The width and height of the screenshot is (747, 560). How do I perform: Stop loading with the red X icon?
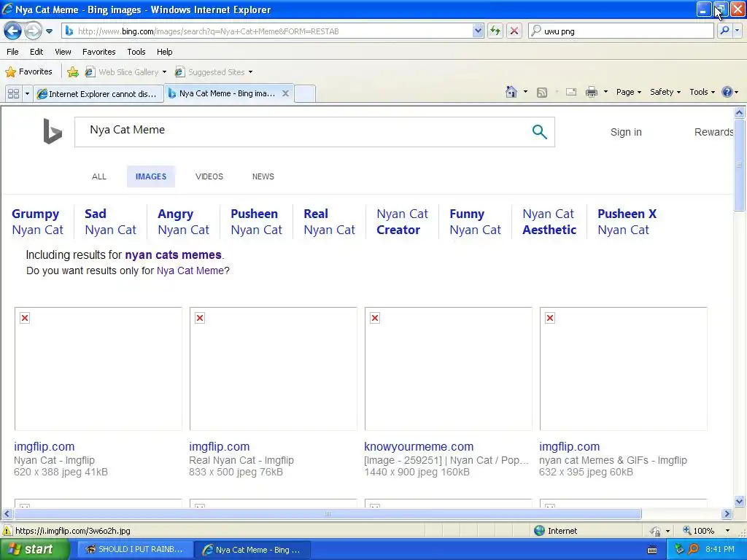coord(514,31)
